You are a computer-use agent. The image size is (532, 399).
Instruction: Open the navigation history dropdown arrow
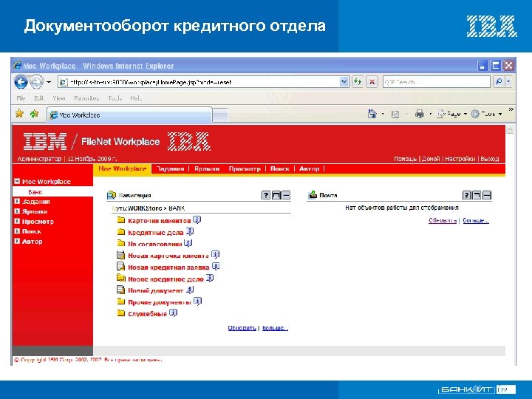pyautogui.click(x=49, y=82)
